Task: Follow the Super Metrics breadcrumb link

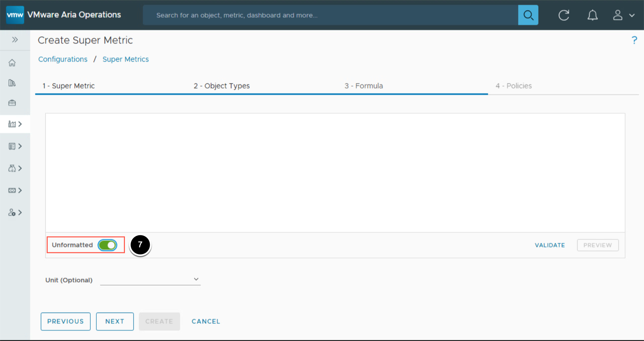Action: (x=126, y=59)
